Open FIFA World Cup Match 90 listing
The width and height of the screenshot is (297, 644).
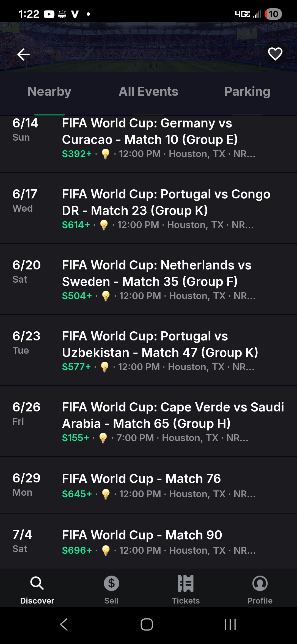pos(142,535)
